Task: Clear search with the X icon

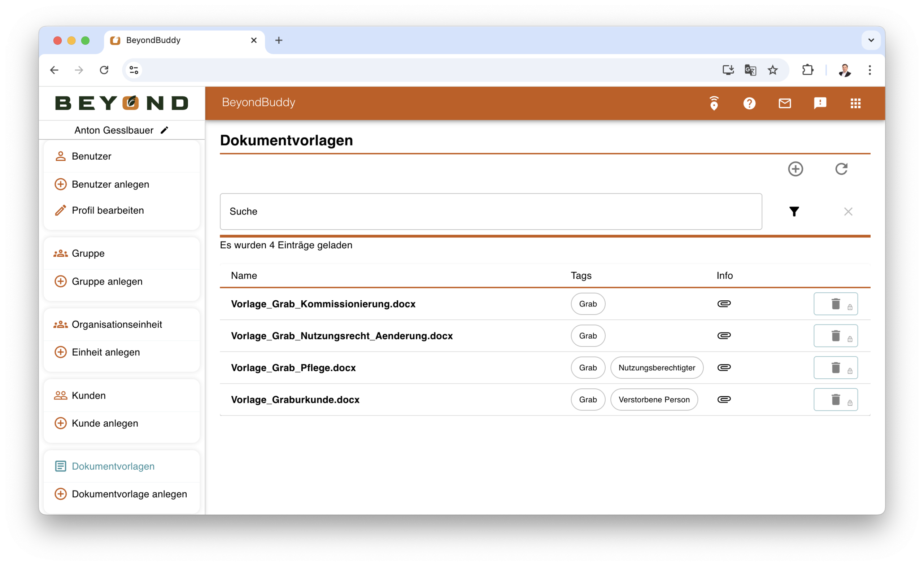Action: tap(848, 212)
